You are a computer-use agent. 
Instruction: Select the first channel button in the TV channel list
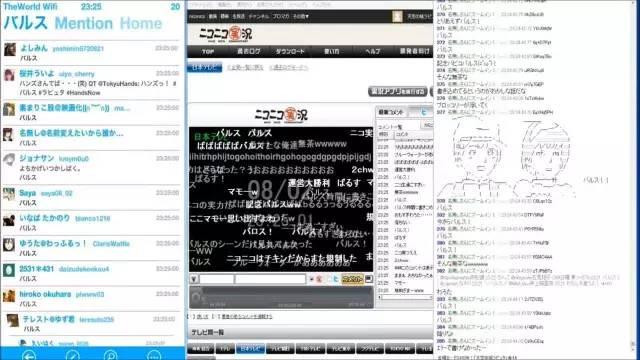(x=200, y=349)
